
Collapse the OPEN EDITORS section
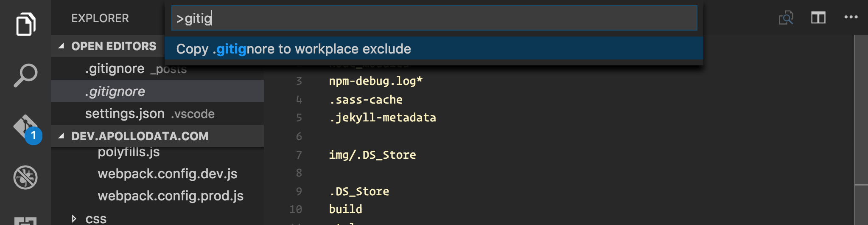pos(107,46)
